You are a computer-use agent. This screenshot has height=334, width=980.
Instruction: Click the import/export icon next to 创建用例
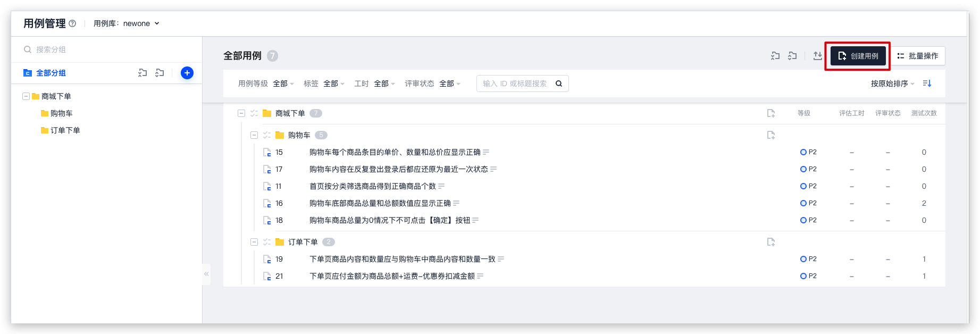(817, 56)
